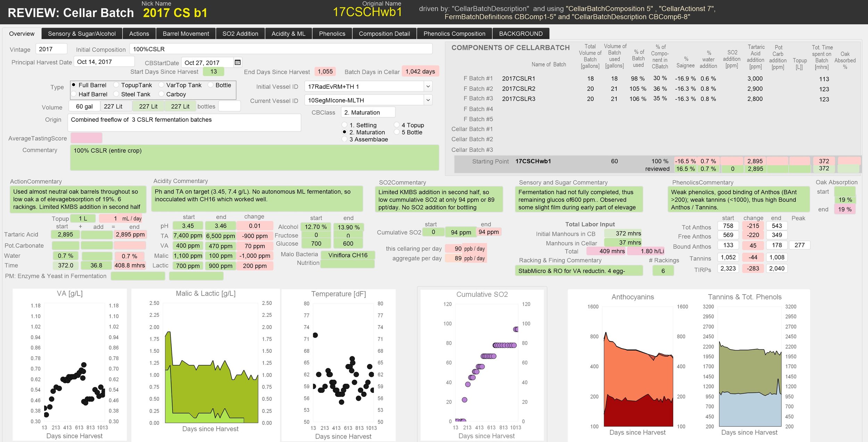Open the BACKGROUND tab

click(521, 34)
